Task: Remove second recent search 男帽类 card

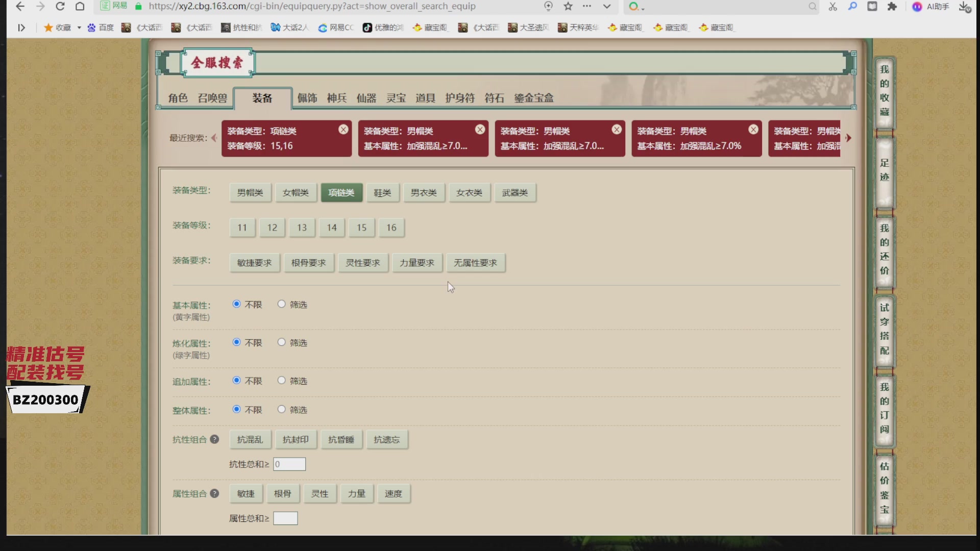Action: point(480,130)
